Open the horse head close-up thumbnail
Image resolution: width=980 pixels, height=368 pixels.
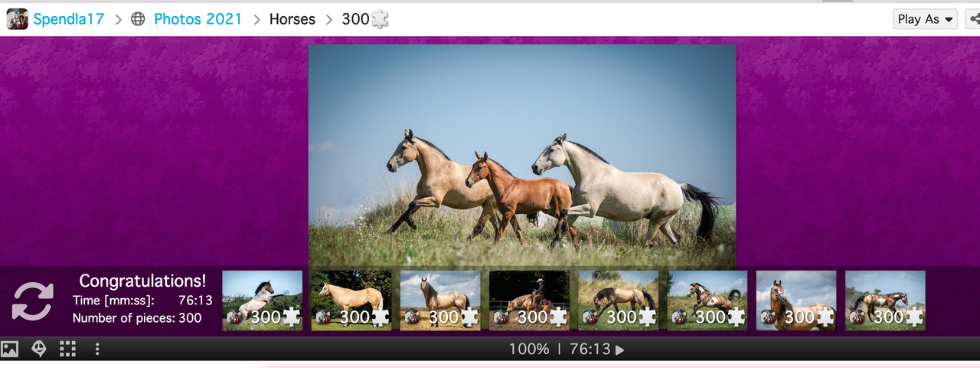796,301
